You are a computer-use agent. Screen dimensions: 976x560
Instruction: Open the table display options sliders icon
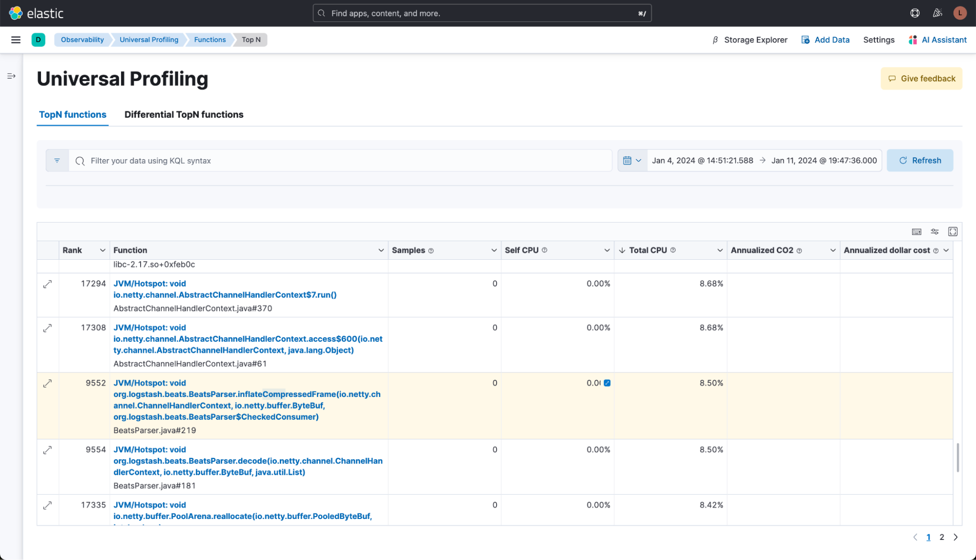click(934, 231)
